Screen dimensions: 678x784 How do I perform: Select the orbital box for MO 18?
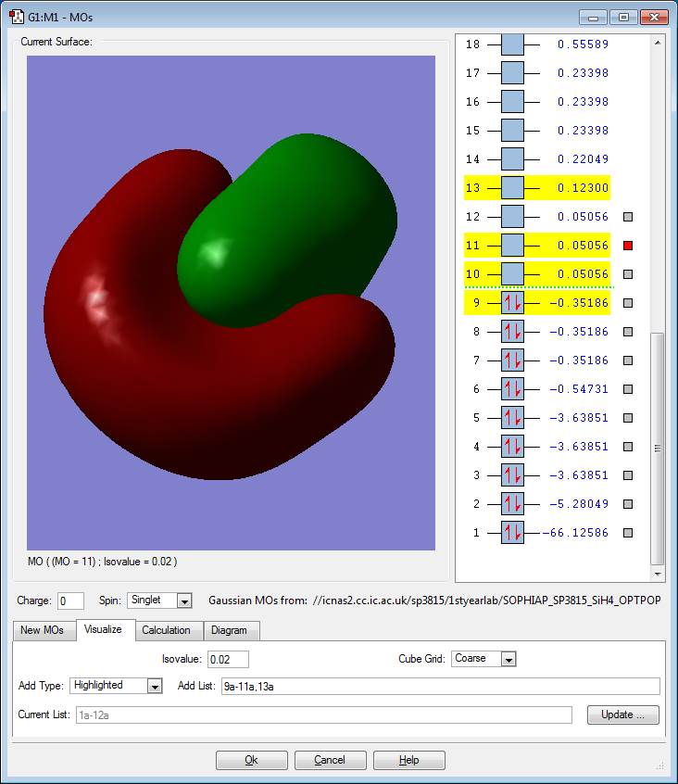512,44
